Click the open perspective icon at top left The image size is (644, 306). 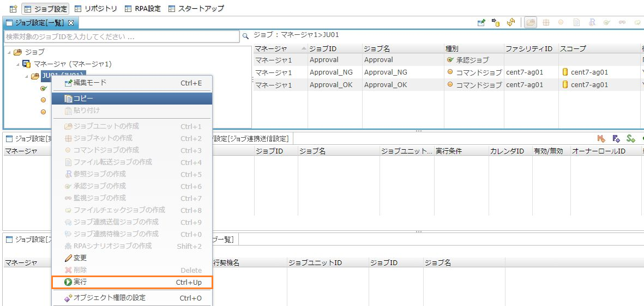point(13,9)
